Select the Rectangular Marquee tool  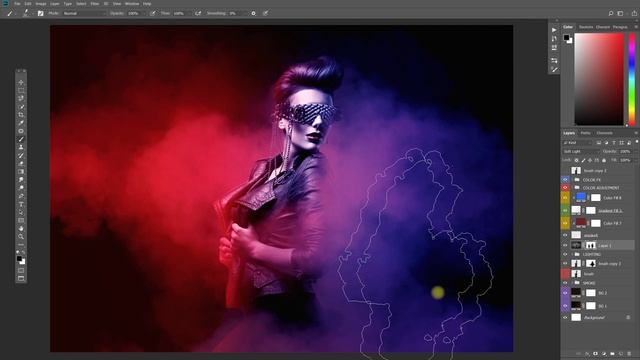coord(21,91)
